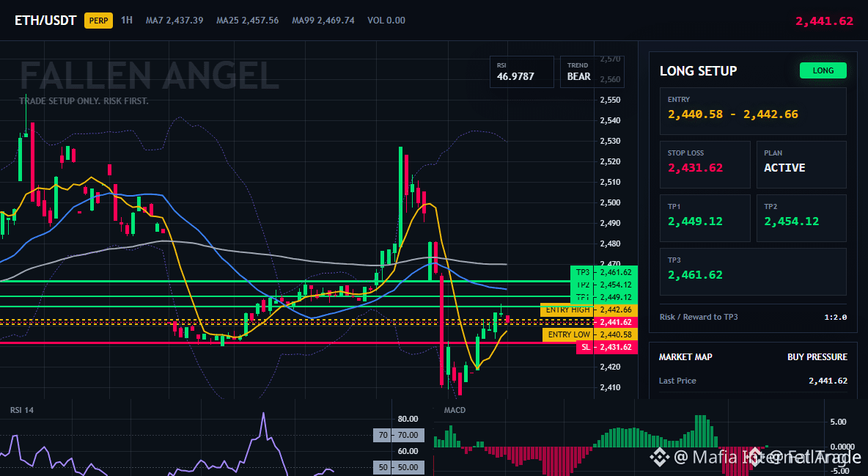Screen dimensions: 868x476
Task: Click the MARKET MAP heading
Action: point(685,357)
